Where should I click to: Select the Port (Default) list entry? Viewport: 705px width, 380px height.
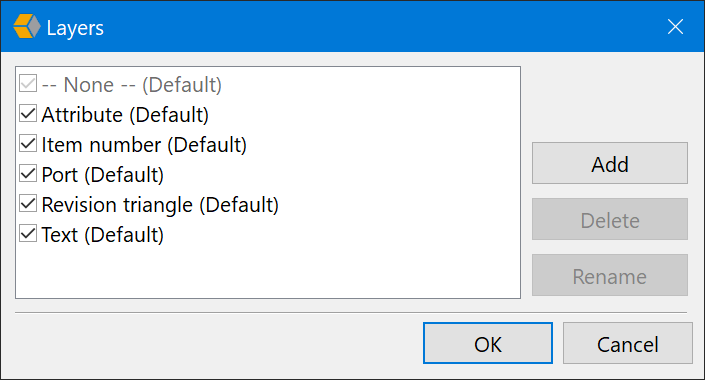tap(103, 175)
